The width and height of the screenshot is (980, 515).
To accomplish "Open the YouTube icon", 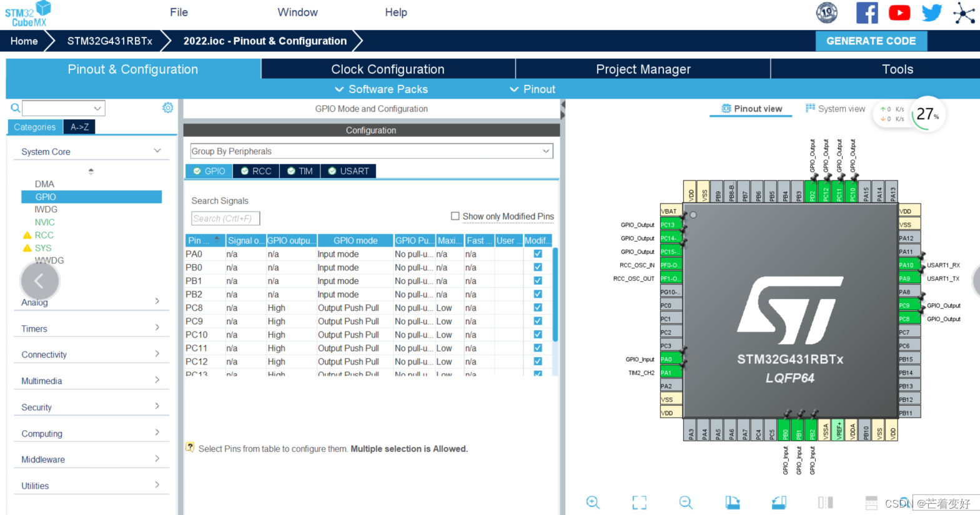I will point(899,12).
